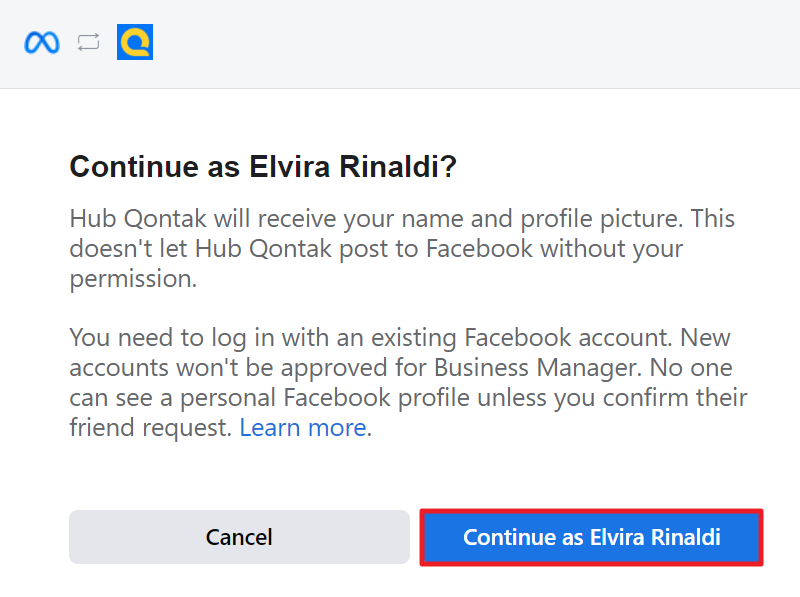
Task: Click the yellow Hub Qontak app logo
Action: (135, 42)
